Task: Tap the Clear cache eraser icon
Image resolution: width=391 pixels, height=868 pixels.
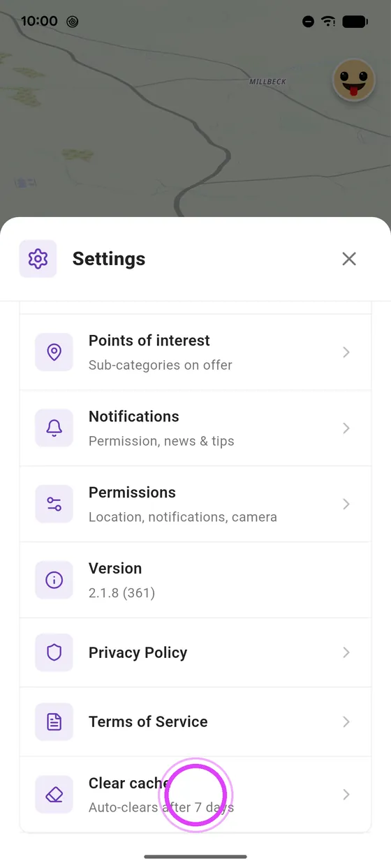Action: coord(54,795)
